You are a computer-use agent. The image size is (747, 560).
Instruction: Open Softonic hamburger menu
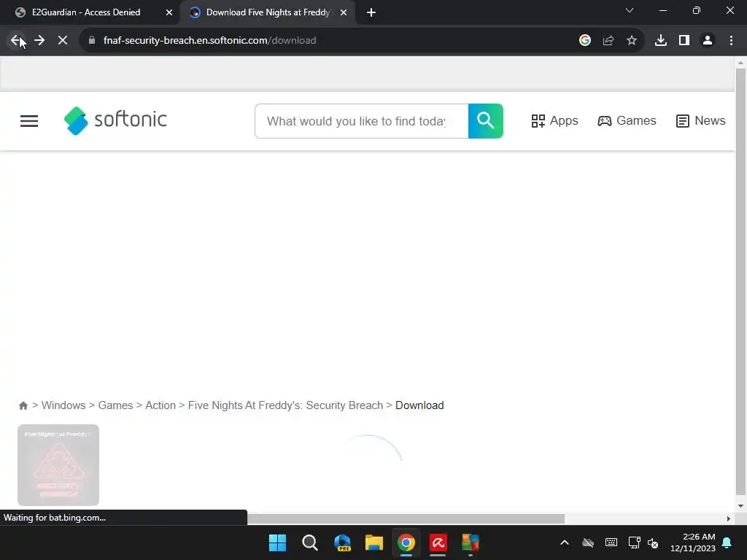[x=29, y=121]
